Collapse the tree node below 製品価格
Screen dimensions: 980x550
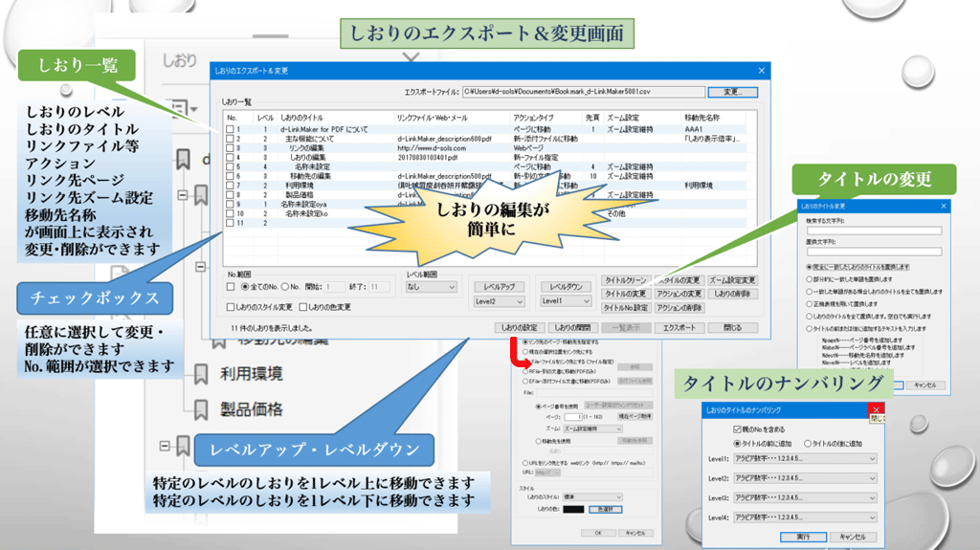167,446
